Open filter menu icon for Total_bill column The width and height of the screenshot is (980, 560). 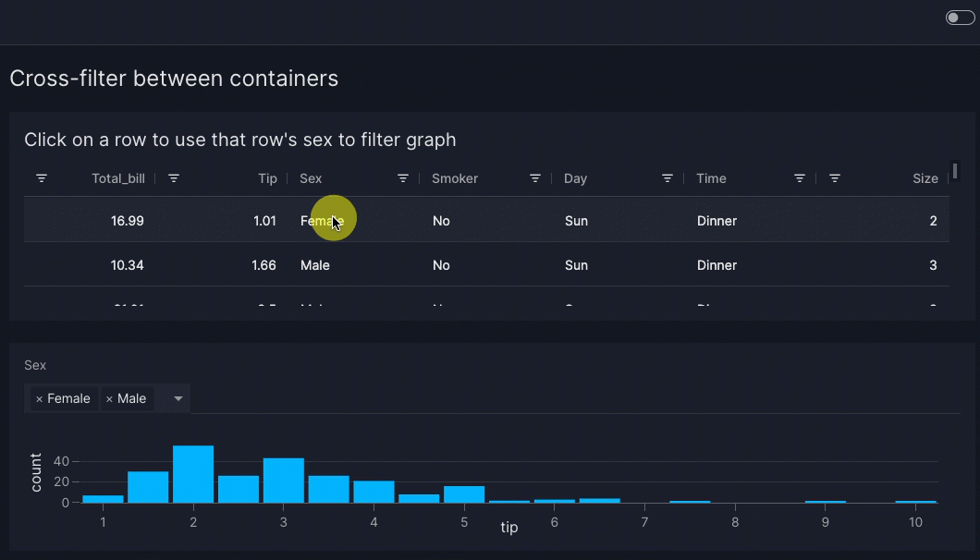(x=42, y=178)
